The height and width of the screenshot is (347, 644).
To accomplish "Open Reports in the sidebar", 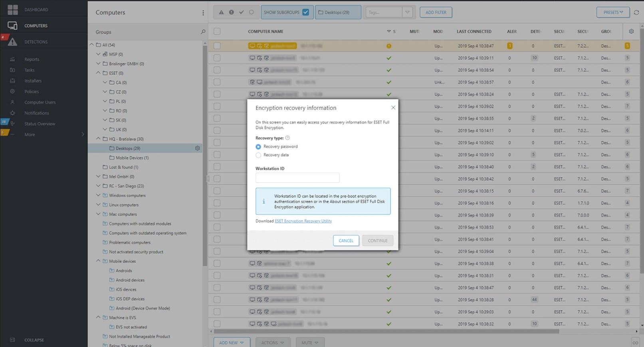I will [x=32, y=59].
